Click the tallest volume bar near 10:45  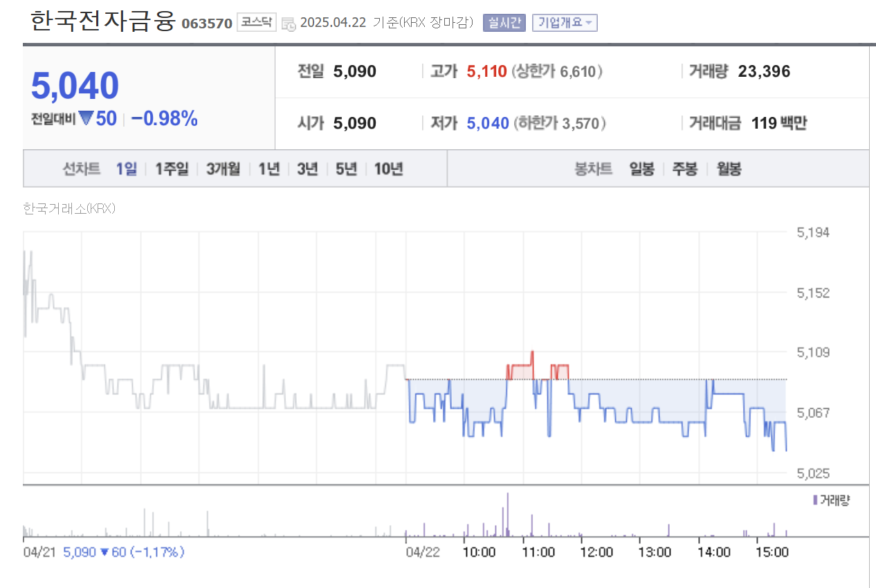pyautogui.click(x=507, y=515)
